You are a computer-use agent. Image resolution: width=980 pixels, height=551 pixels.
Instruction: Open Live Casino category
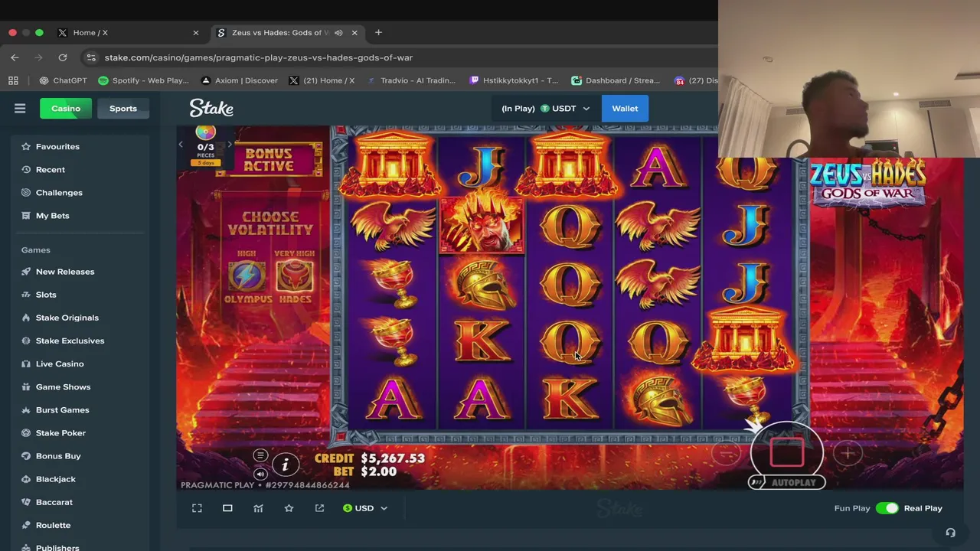click(x=60, y=364)
